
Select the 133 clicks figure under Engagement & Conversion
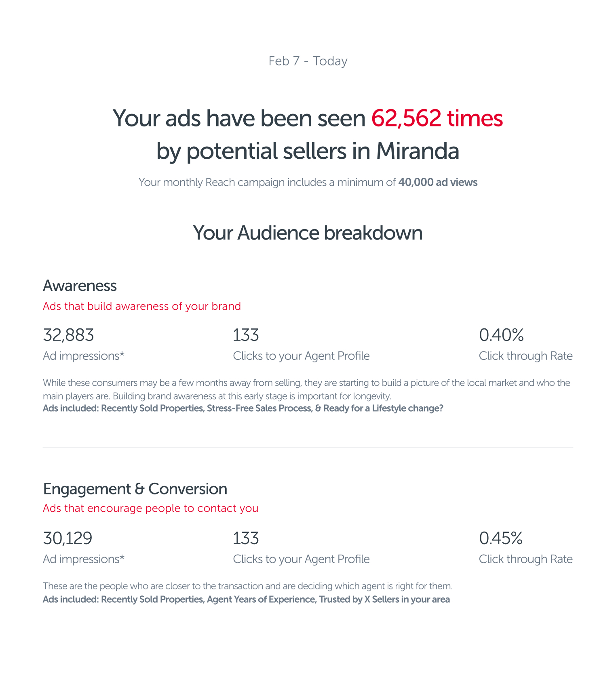point(246,538)
